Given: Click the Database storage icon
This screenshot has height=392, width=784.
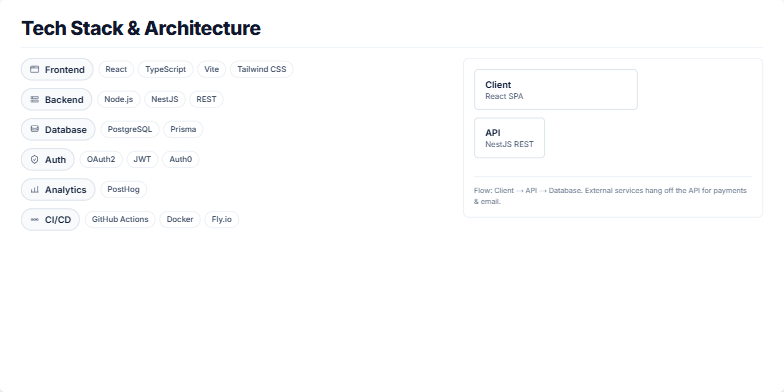Looking at the screenshot, I should (x=34, y=129).
